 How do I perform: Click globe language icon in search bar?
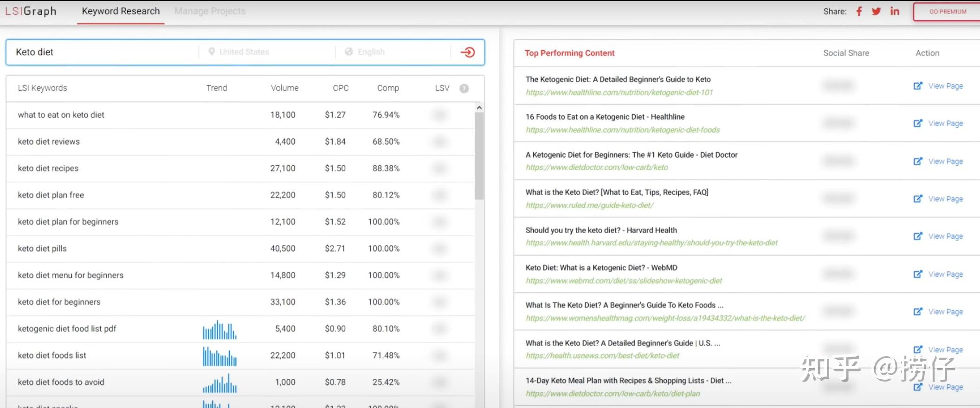click(349, 52)
